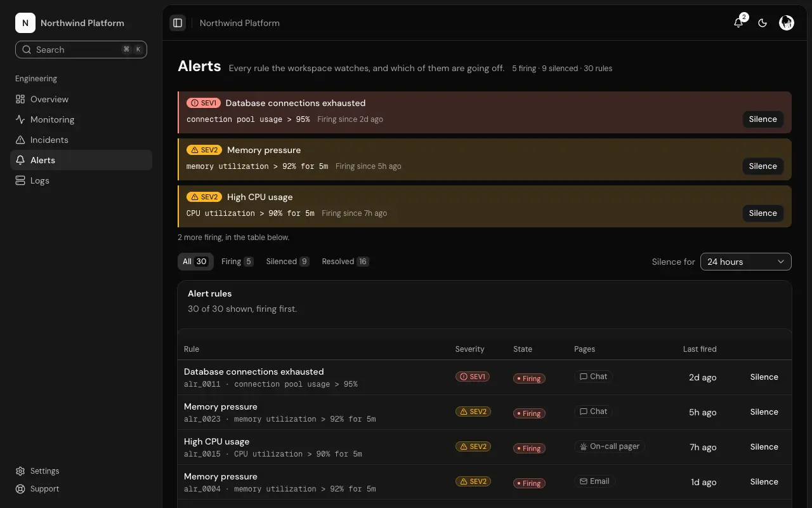Show the Resolved alerts tab

click(345, 262)
